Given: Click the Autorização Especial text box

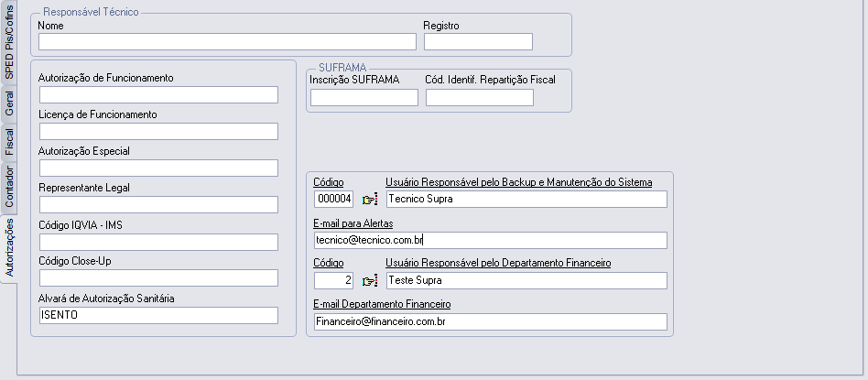Looking at the screenshot, I should click(x=157, y=168).
